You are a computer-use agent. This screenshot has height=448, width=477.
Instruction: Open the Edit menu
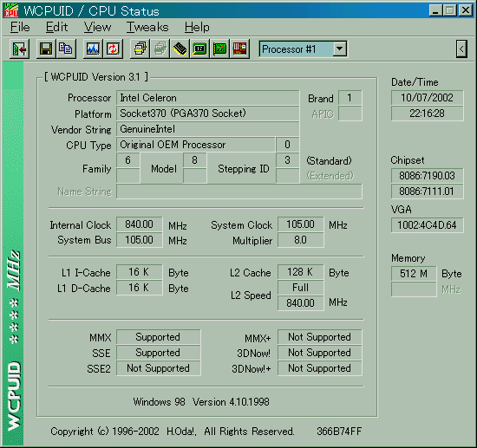tap(56, 27)
